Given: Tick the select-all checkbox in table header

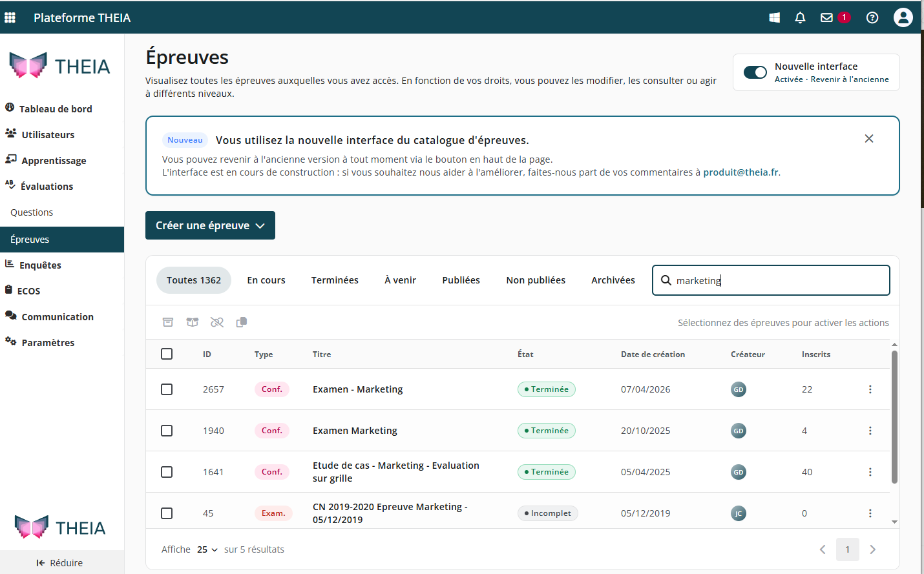Looking at the screenshot, I should (167, 354).
